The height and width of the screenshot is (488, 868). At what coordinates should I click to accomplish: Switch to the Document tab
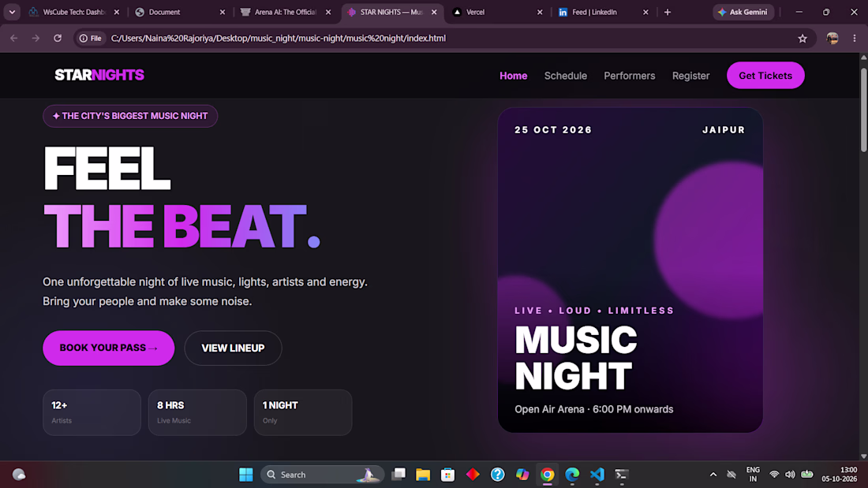[181, 12]
